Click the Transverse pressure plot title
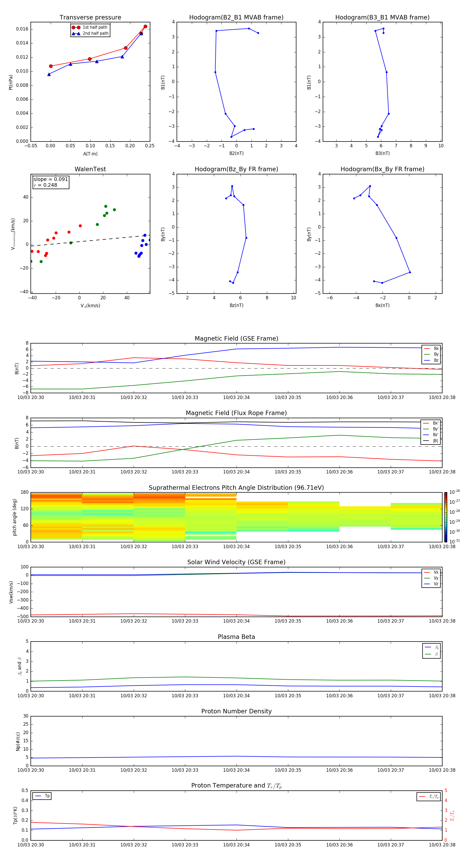This screenshot has width=473, height=868. click(x=90, y=18)
